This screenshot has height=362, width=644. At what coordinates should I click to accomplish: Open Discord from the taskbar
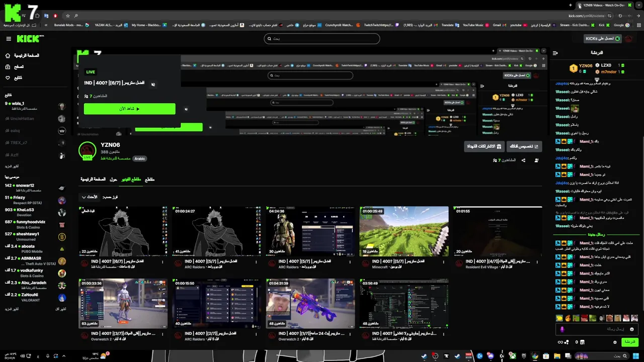click(x=491, y=356)
